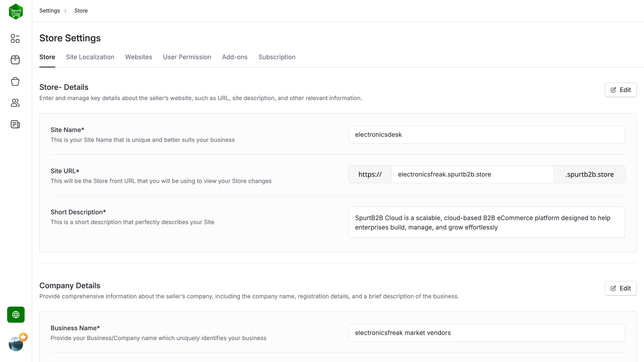
Task: Switch to the Add-ons tab
Action: 235,57
